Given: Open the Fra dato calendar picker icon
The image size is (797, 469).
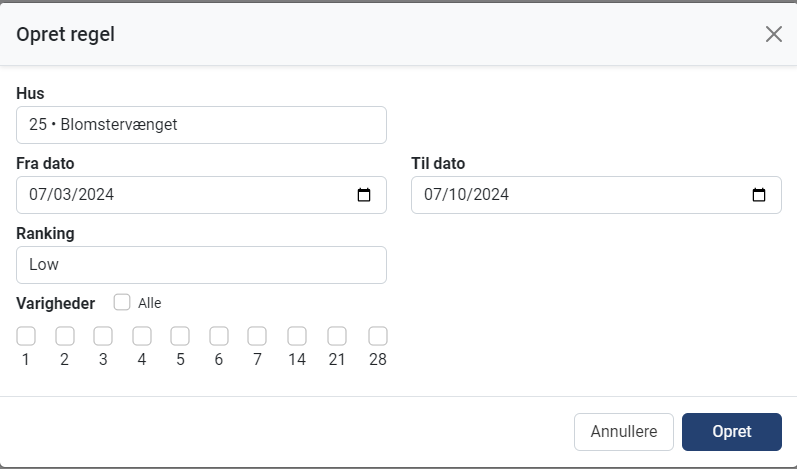Looking at the screenshot, I should 364,195.
